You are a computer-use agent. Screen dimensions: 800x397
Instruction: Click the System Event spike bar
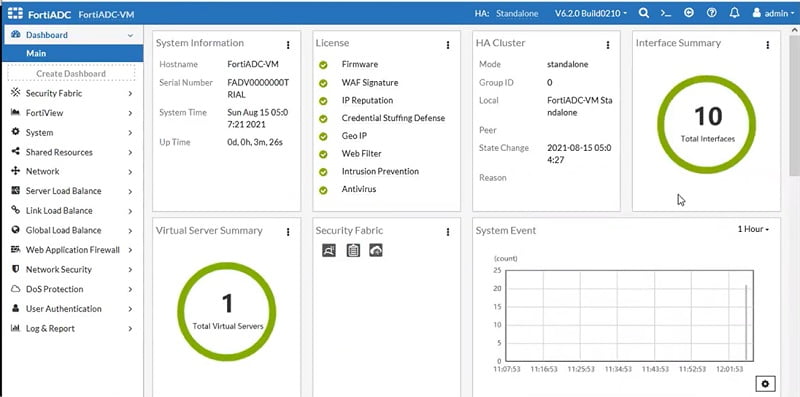point(746,322)
